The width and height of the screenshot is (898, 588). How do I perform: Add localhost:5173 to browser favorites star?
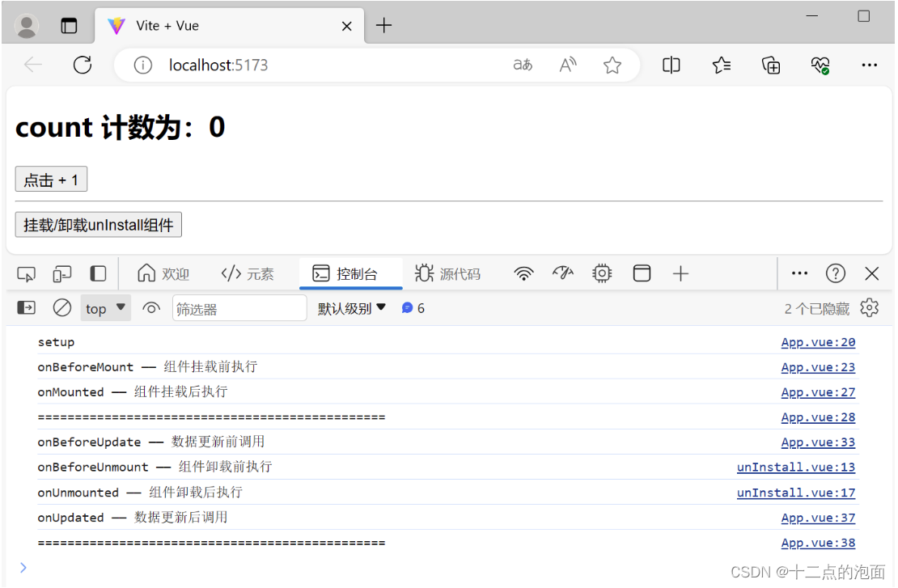point(612,65)
